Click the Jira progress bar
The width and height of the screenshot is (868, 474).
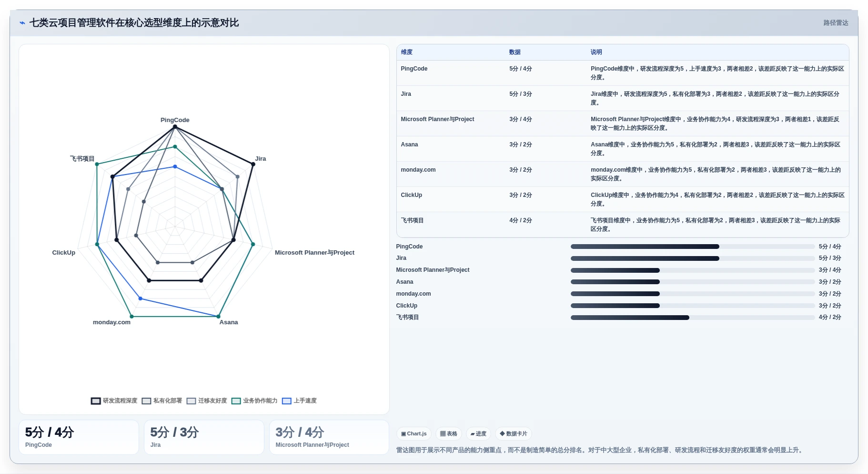693,258
